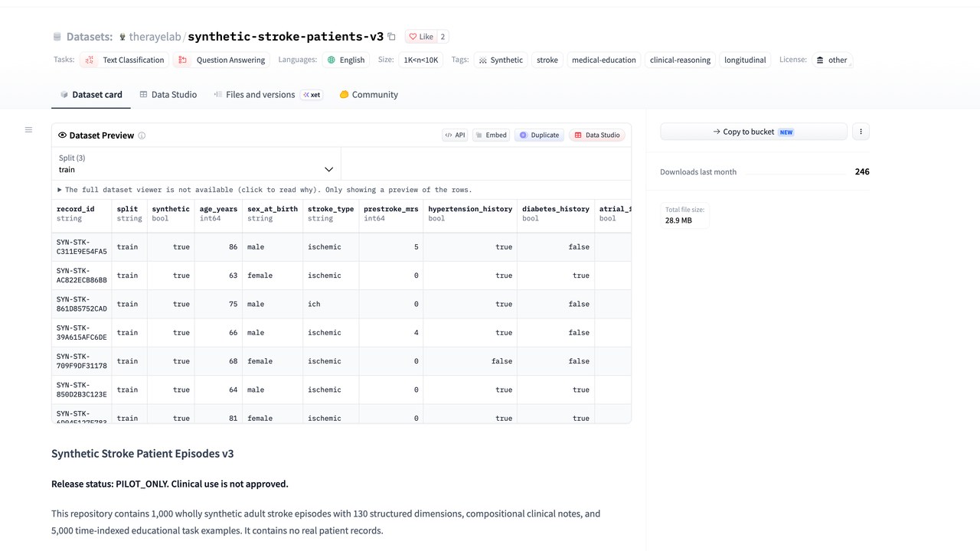Duplicate the dataset
Screen dimensions: 980x551
[539, 135]
